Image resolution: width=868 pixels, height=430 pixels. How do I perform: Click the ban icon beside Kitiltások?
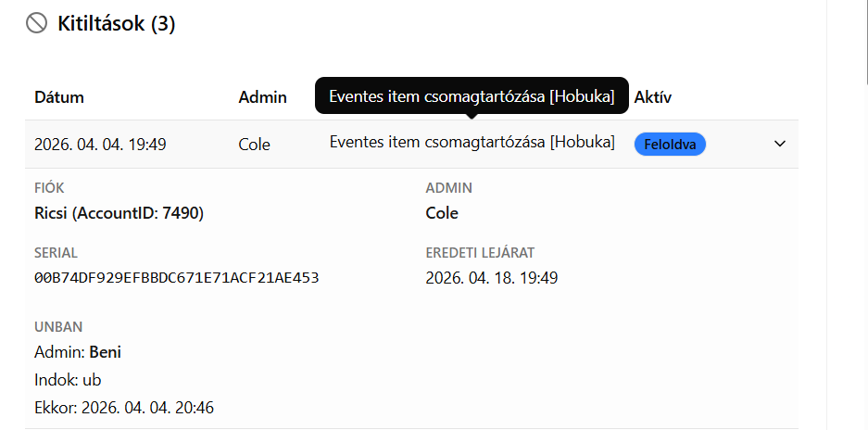[x=36, y=23]
